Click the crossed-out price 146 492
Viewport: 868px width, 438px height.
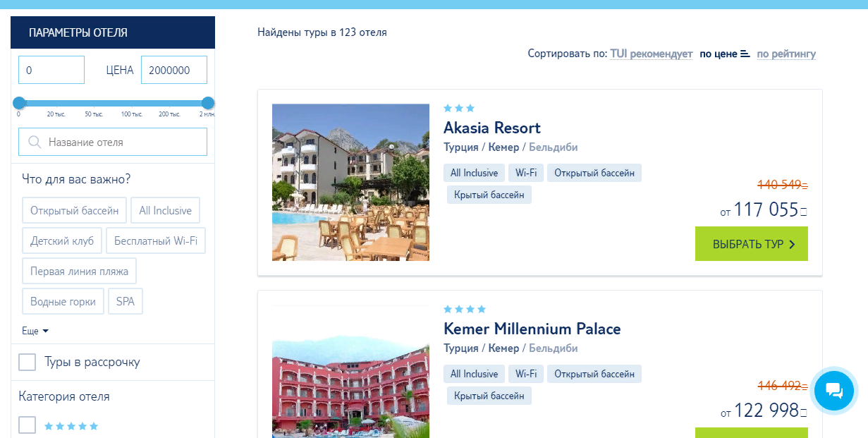pyautogui.click(x=783, y=386)
